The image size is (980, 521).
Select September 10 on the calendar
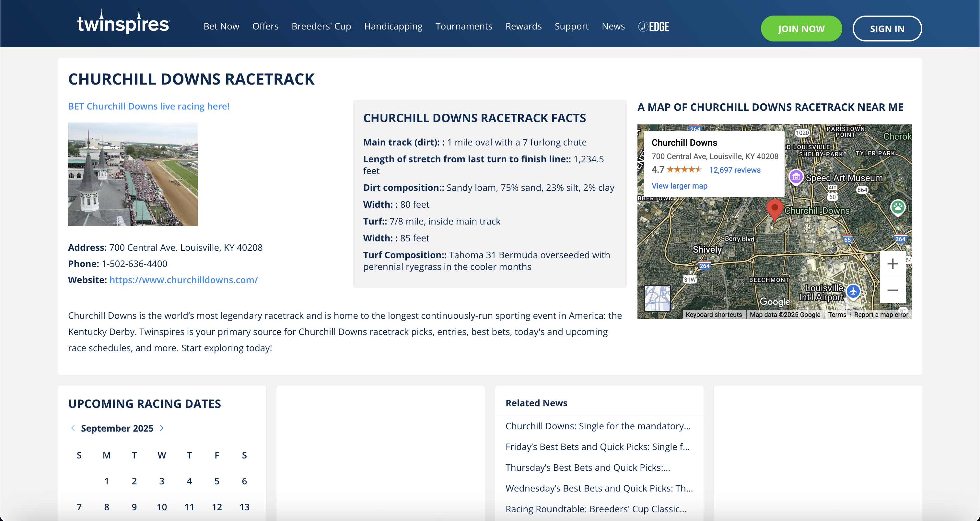[x=162, y=507]
